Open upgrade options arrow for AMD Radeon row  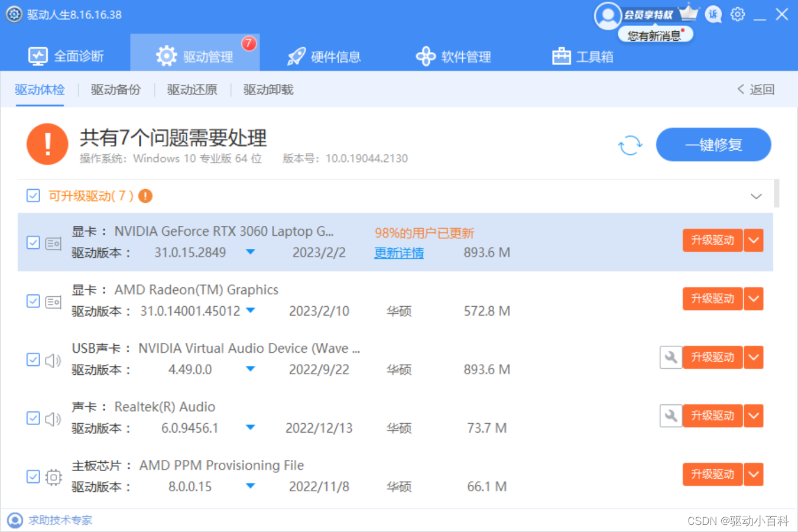pos(754,299)
